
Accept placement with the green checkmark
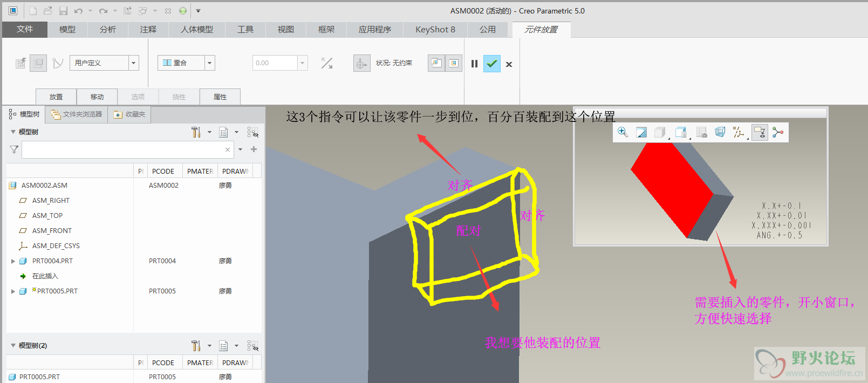(492, 64)
